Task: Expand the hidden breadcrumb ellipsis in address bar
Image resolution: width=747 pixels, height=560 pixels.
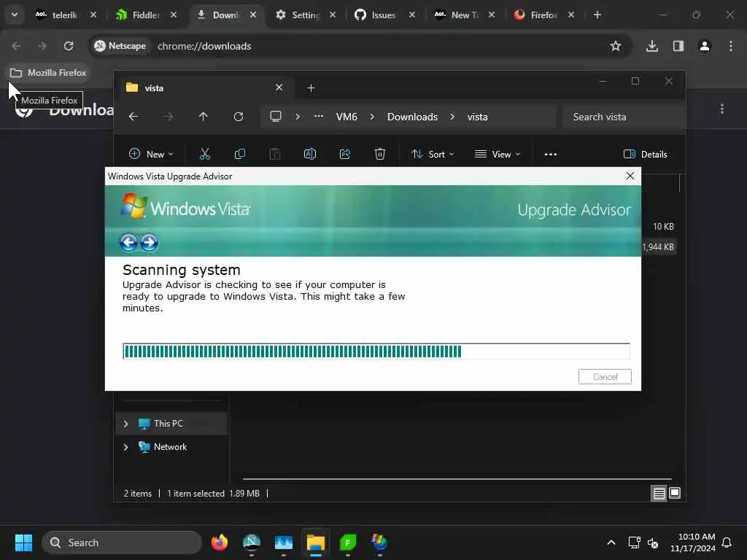Action: (x=319, y=116)
